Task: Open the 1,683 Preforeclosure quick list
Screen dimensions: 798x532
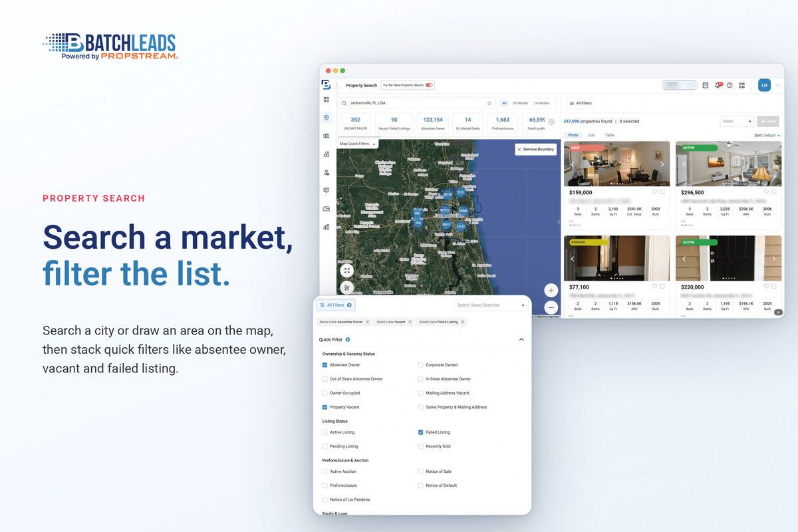Action: click(503, 122)
